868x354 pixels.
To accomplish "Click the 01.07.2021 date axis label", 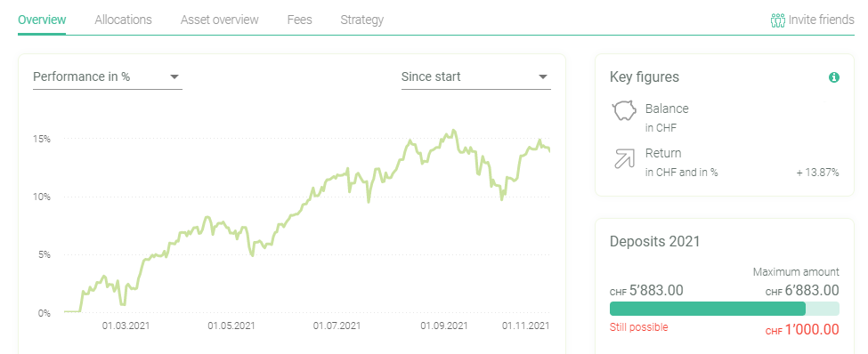I will click(337, 326).
